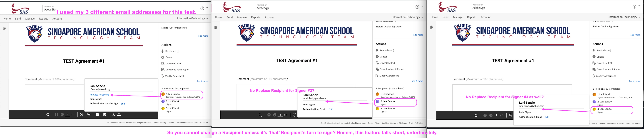
Task: Open the Reports tab in middle window
Action: click(x=256, y=17)
